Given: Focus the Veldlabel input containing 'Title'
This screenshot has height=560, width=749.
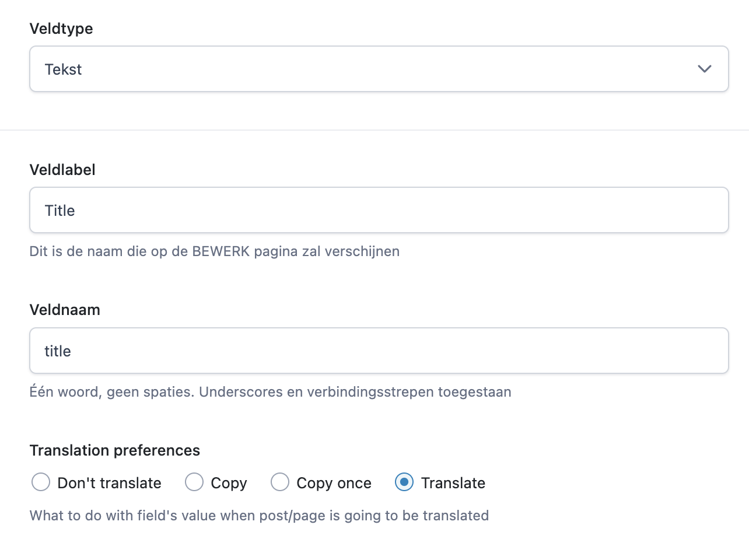Looking at the screenshot, I should coord(379,210).
